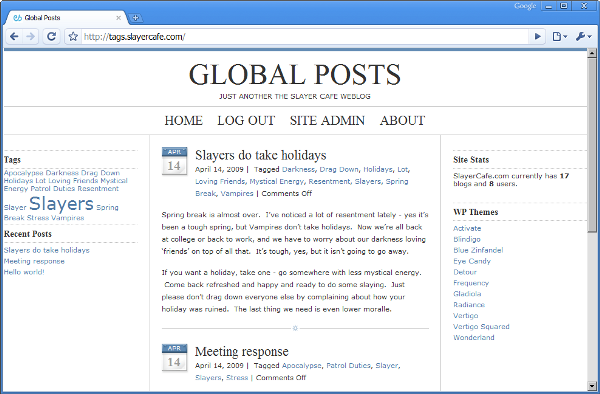Open Slayers do take holidays in Recent Posts
Viewport: 600px width, 394px height.
pyautogui.click(x=47, y=250)
